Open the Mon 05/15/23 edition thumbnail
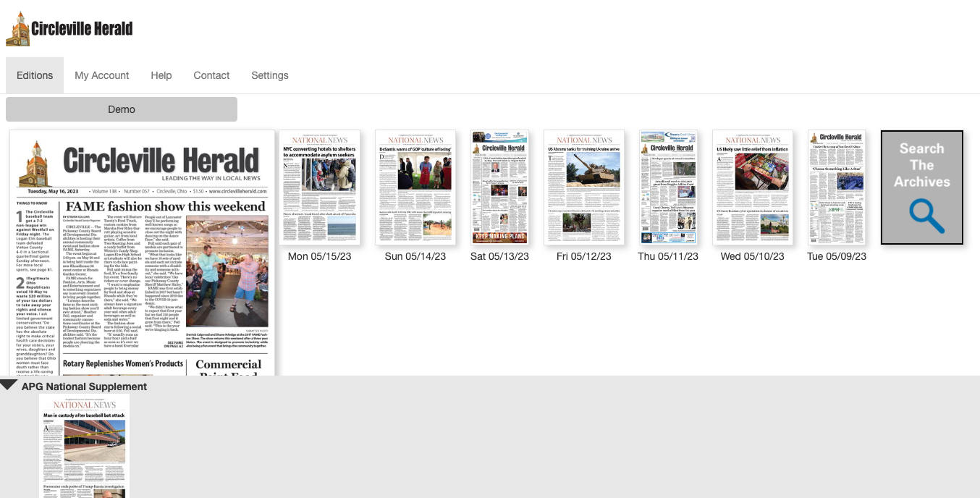980x498 pixels. click(x=319, y=187)
